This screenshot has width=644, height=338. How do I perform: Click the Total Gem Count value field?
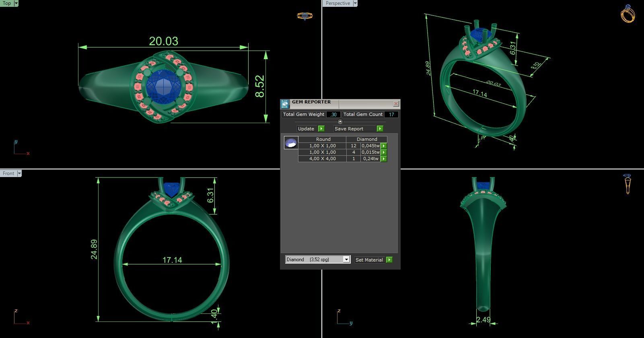391,115
